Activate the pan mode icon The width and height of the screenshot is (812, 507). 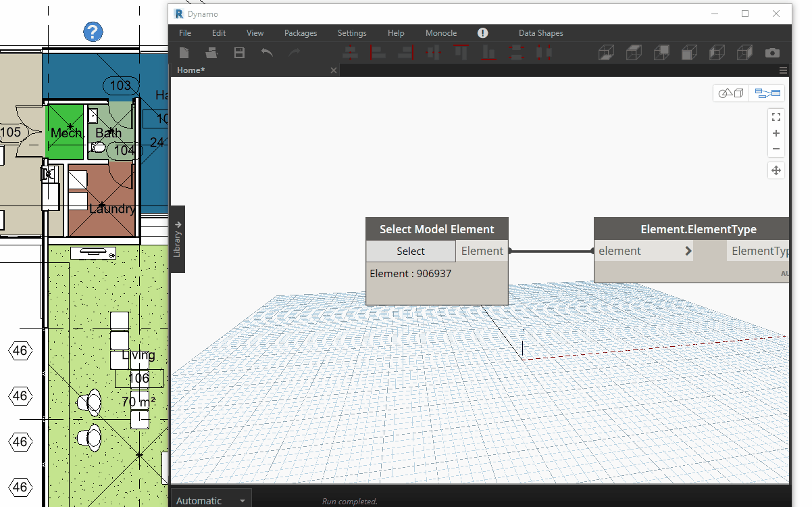pyautogui.click(x=776, y=170)
